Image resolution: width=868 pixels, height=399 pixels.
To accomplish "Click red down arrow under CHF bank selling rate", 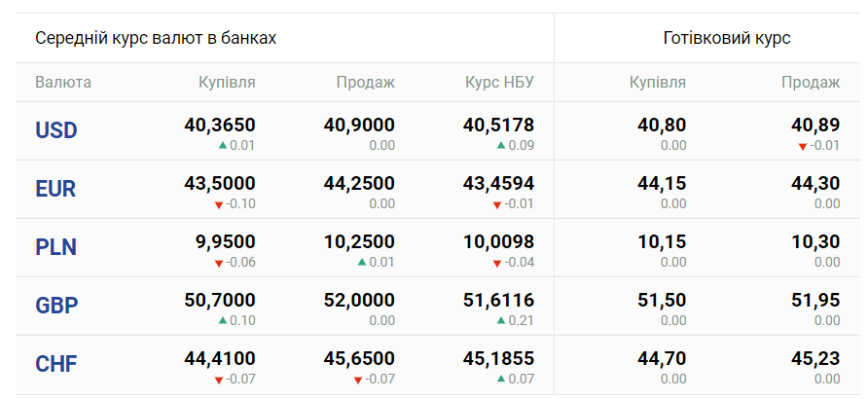I will [358, 380].
